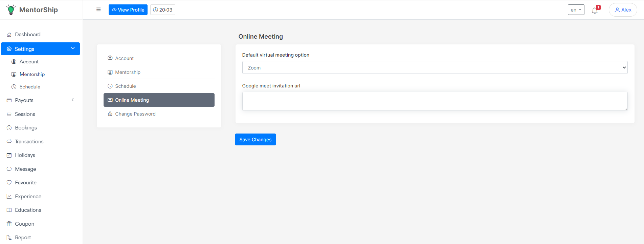Click the 20:03 clock button

(163, 10)
